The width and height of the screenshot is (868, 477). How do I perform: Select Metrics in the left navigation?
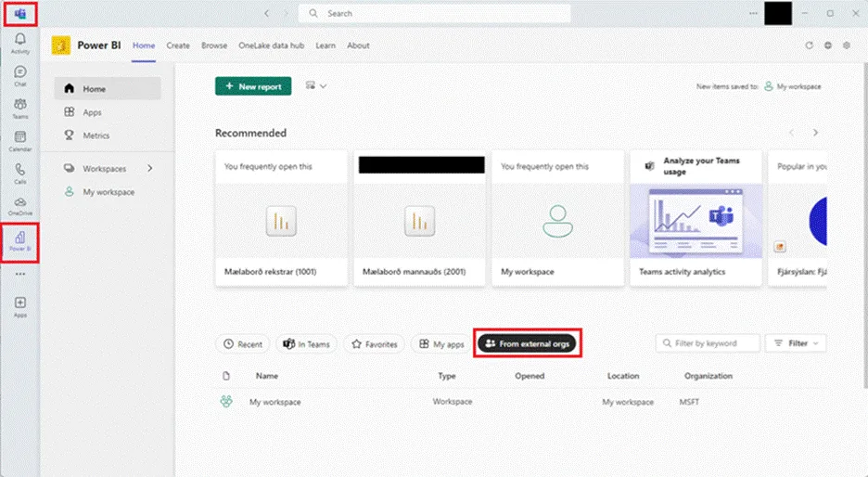108,135
